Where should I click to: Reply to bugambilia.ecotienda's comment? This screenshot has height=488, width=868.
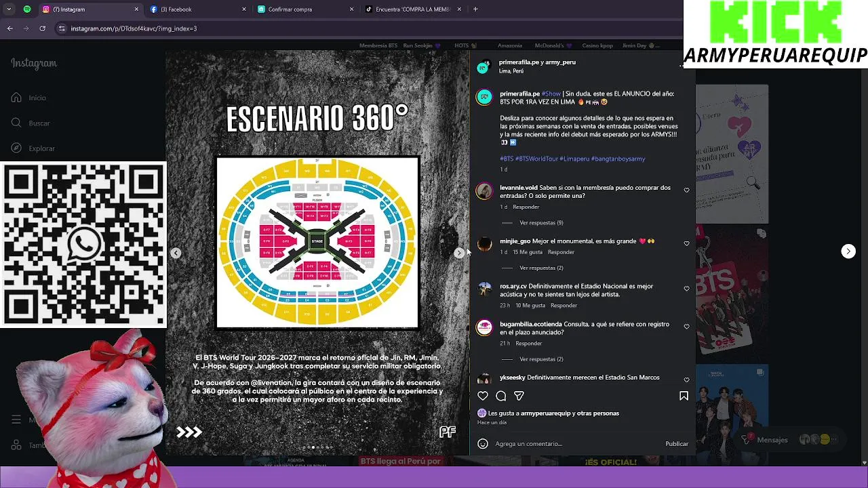point(529,343)
